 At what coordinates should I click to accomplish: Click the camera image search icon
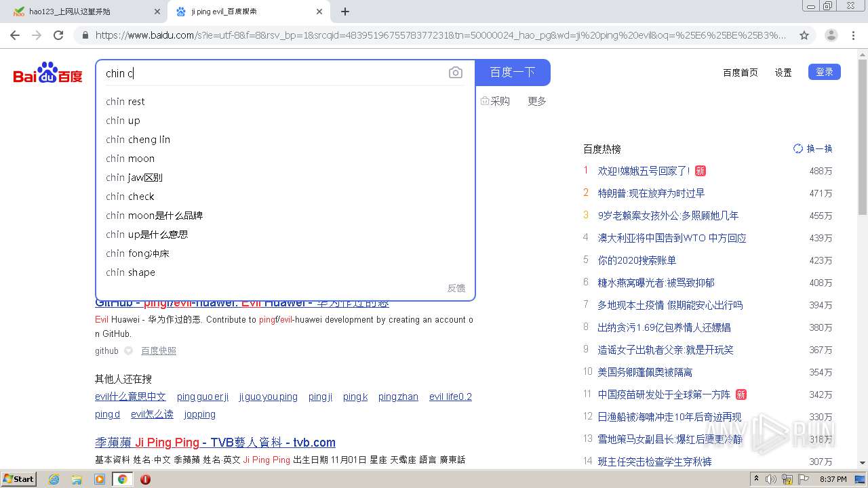pyautogui.click(x=456, y=73)
